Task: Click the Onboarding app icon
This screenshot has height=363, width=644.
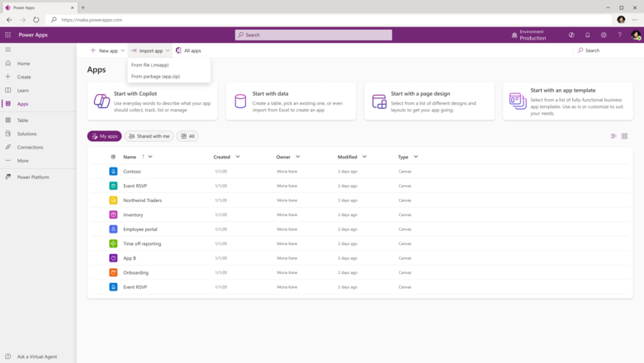Action: (x=113, y=272)
